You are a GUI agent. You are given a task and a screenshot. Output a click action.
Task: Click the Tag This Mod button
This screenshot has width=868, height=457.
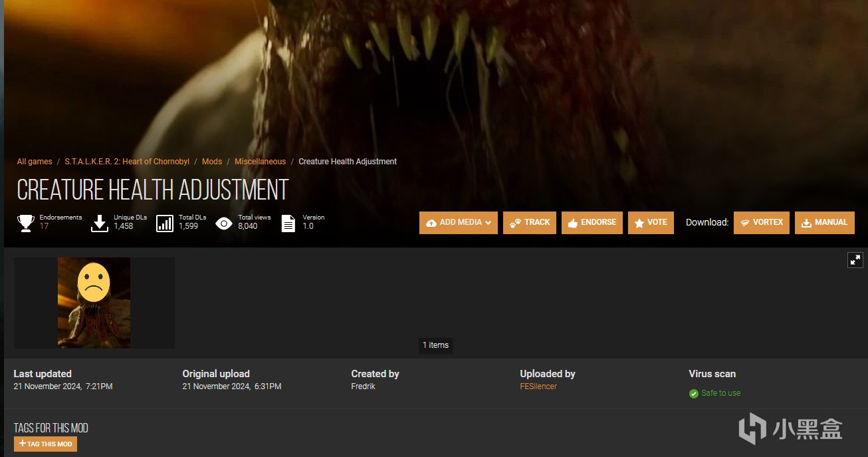pyautogui.click(x=45, y=444)
